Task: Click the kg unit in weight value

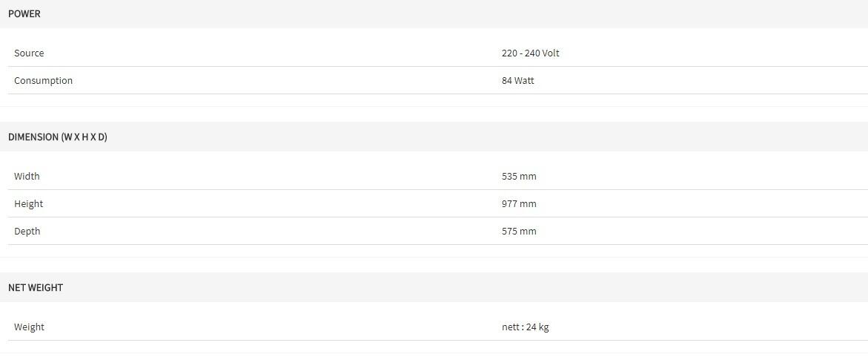Action: [543, 327]
